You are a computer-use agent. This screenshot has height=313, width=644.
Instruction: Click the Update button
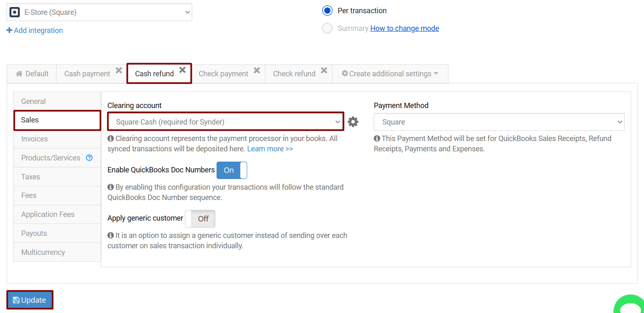[x=30, y=300]
